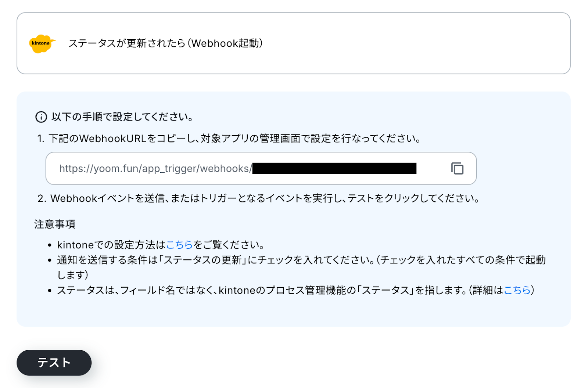This screenshot has height=388, width=588.
Task: Click the します) wrapped line text
Action: click(x=73, y=275)
